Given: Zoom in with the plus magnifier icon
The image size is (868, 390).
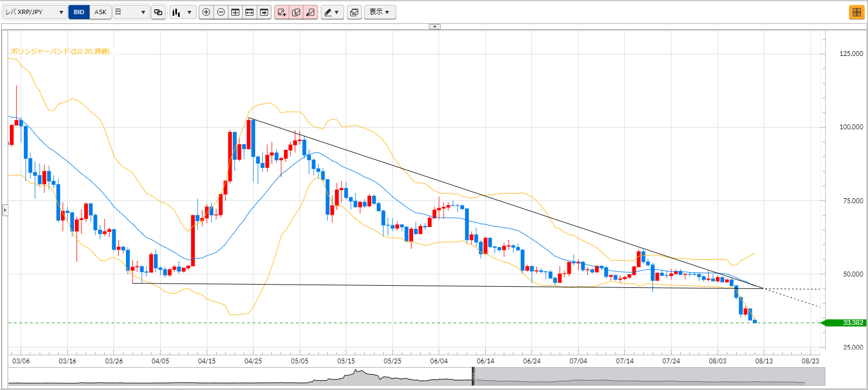Looking at the screenshot, I should coord(206,12).
